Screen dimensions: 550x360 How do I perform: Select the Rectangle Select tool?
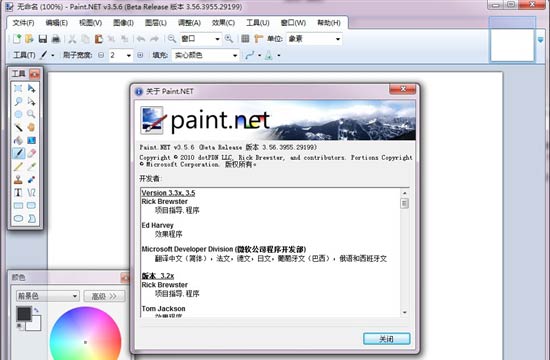coord(18,88)
